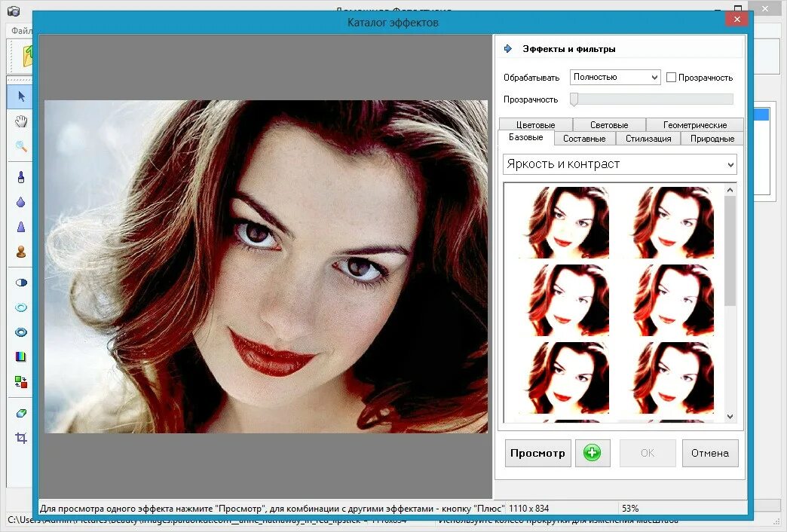The height and width of the screenshot is (532, 787).
Task: Open the crop tool
Action: click(20, 437)
